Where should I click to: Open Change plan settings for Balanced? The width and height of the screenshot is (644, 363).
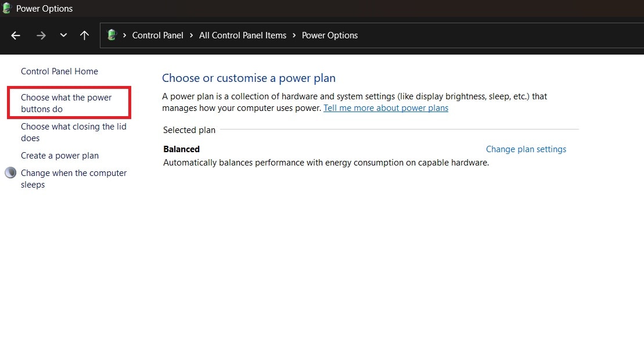point(526,149)
